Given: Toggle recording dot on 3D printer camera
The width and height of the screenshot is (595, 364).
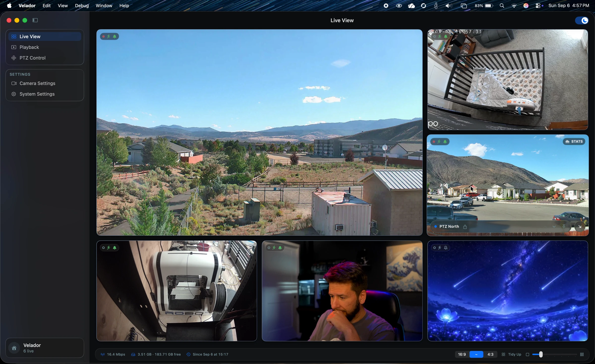Looking at the screenshot, I should [x=103, y=248].
